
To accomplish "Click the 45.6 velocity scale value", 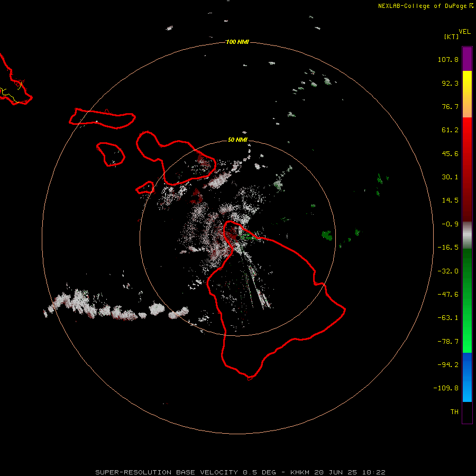I will [x=450, y=153].
